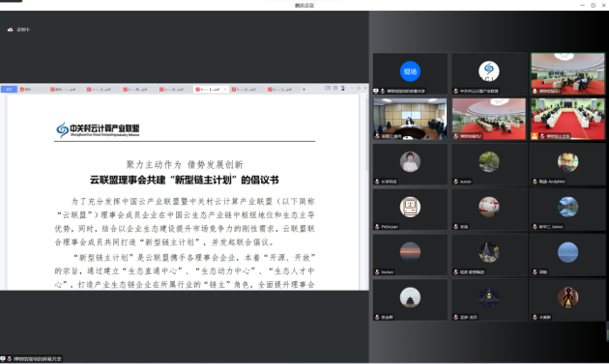
Task: Toggle muted mic in sunset avatar tile
Action: point(377,272)
